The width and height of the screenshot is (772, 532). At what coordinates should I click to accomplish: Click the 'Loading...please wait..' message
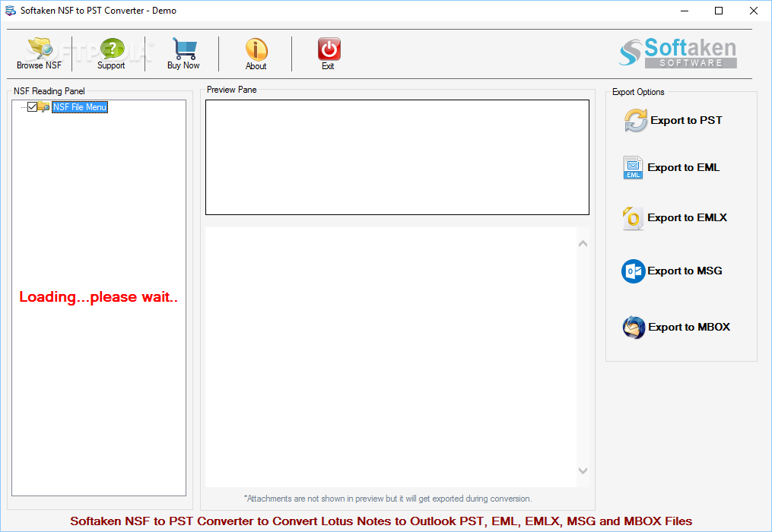(x=98, y=296)
